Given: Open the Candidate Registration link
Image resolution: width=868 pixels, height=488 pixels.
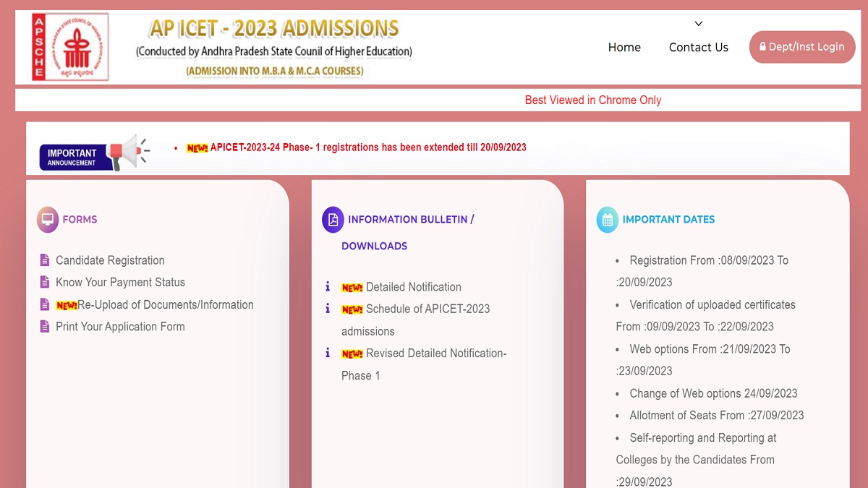Looking at the screenshot, I should pyautogui.click(x=110, y=260).
